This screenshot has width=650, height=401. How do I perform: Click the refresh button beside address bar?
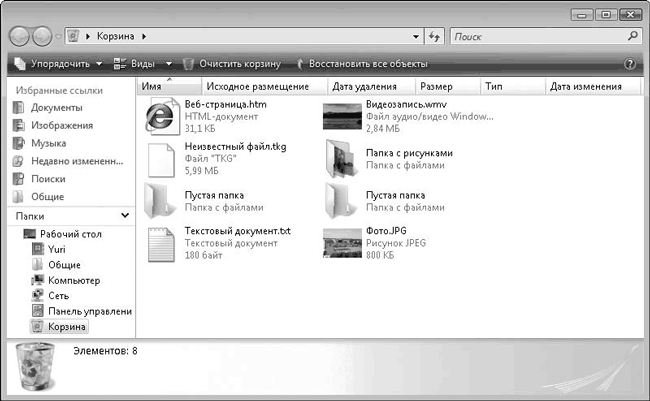pyautogui.click(x=434, y=36)
